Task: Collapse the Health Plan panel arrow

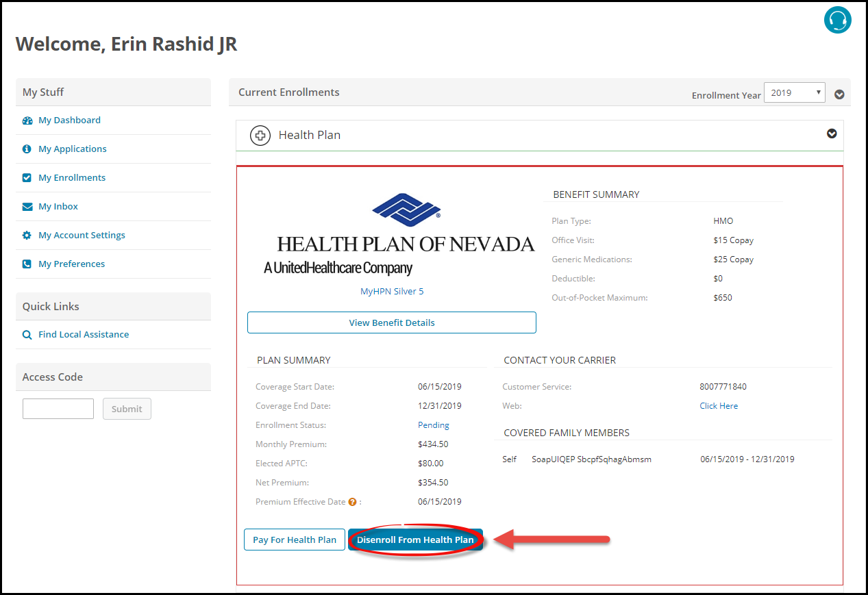Action: coord(832,134)
